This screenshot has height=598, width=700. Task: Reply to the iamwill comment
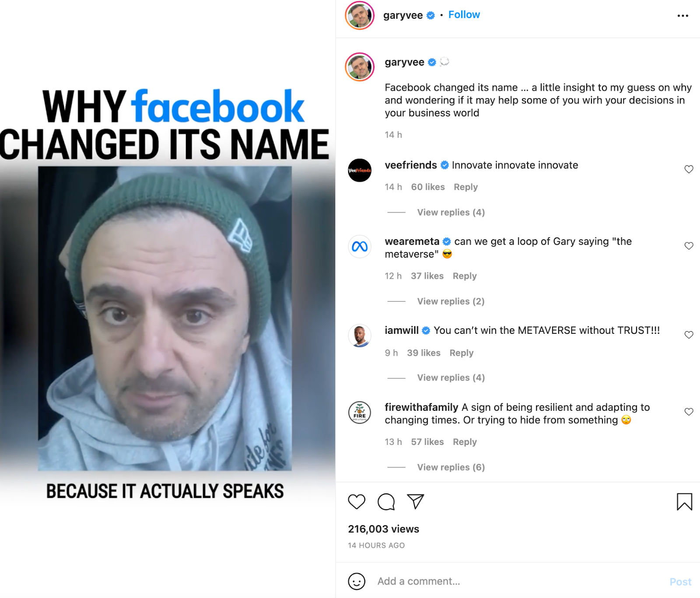[461, 353]
